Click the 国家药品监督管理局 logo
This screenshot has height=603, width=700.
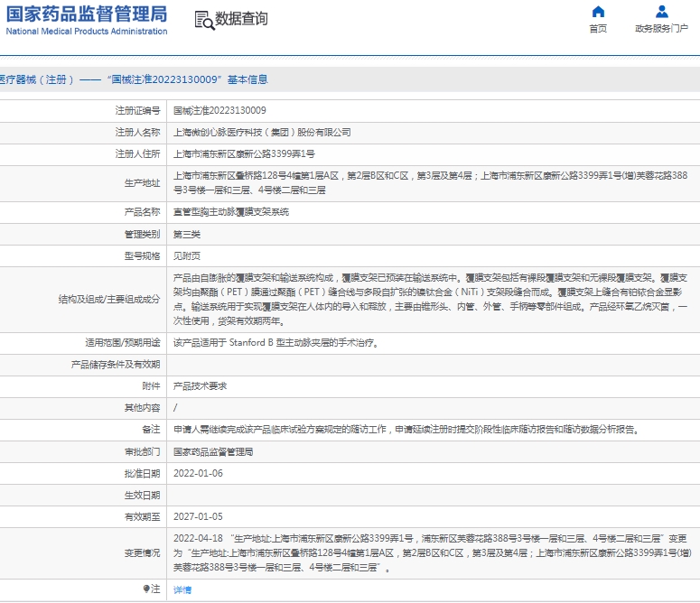pos(87,21)
